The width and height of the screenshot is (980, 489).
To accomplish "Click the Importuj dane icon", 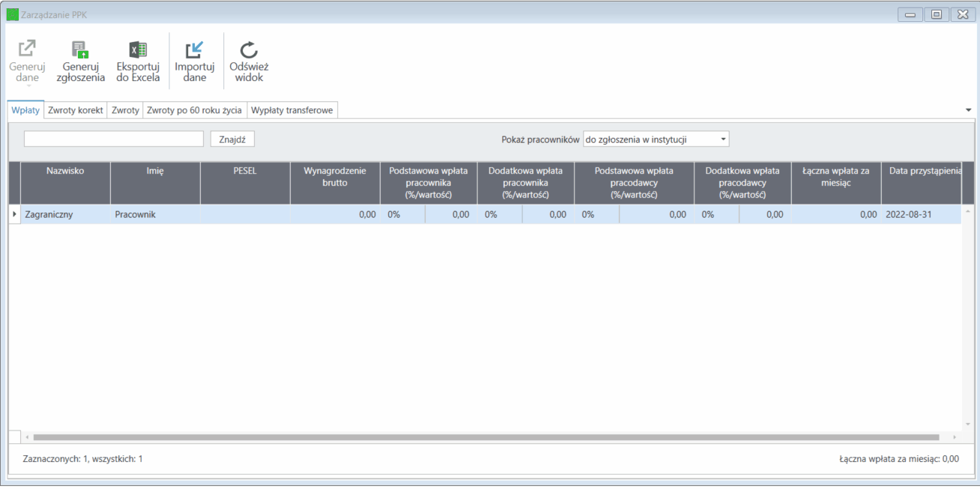I will 195,49.
